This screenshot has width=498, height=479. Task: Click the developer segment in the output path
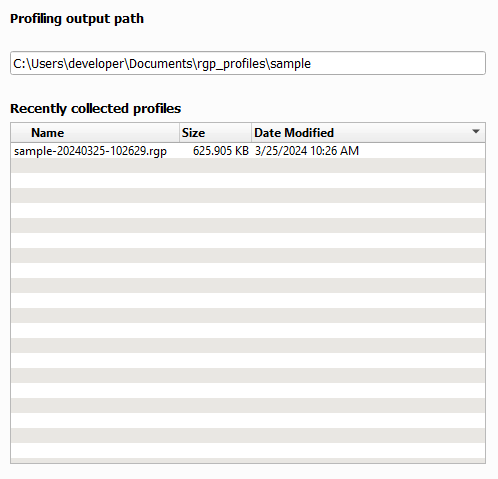click(96, 64)
